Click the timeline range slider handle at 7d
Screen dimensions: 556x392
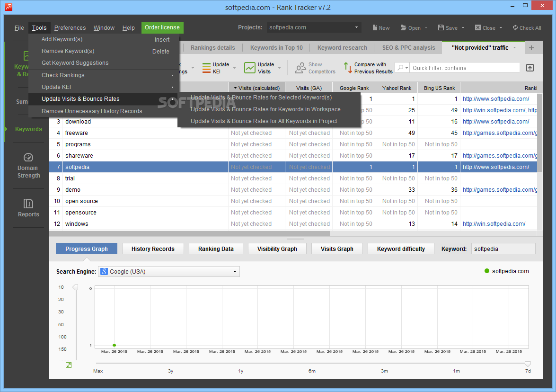click(528, 364)
